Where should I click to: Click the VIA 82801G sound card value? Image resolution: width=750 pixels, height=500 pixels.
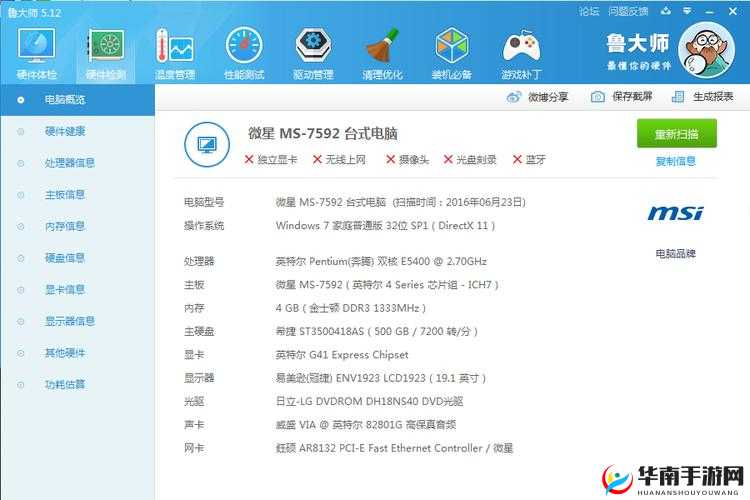[x=365, y=424]
